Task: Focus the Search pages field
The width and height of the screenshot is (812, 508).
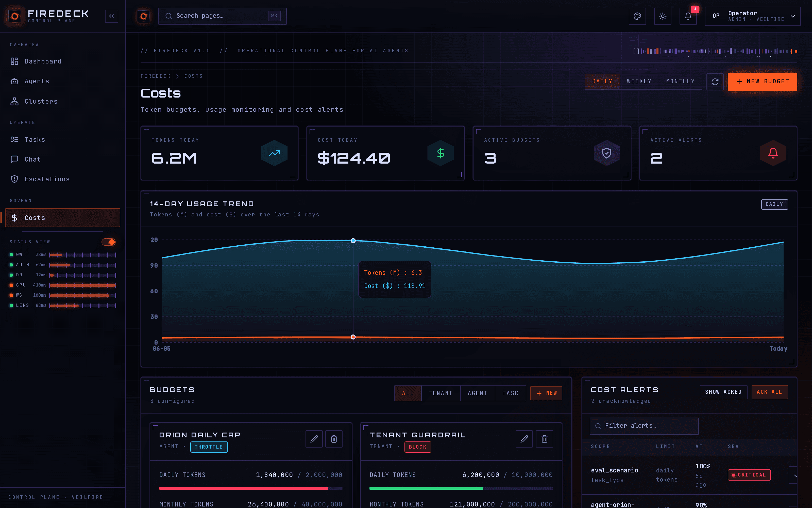Action: click(x=222, y=16)
